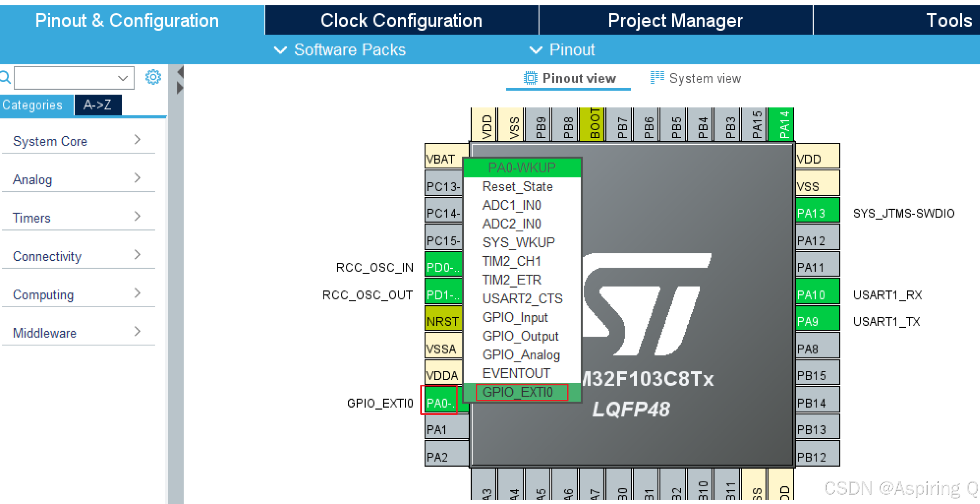Click pin PB7 on top row
The width and height of the screenshot is (980, 504).
pyautogui.click(x=620, y=124)
